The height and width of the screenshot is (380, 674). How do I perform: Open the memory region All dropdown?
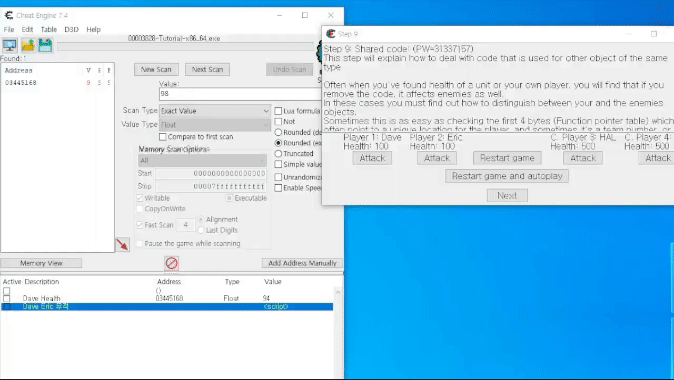202,160
